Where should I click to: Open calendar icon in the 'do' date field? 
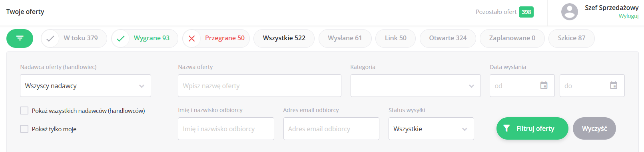coord(614,85)
